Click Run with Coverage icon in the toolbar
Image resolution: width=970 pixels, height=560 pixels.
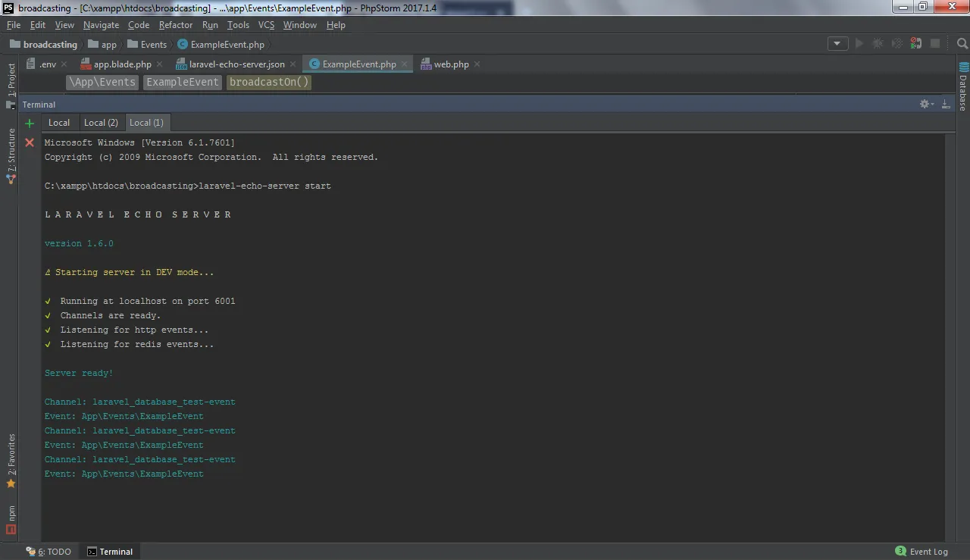click(x=897, y=44)
